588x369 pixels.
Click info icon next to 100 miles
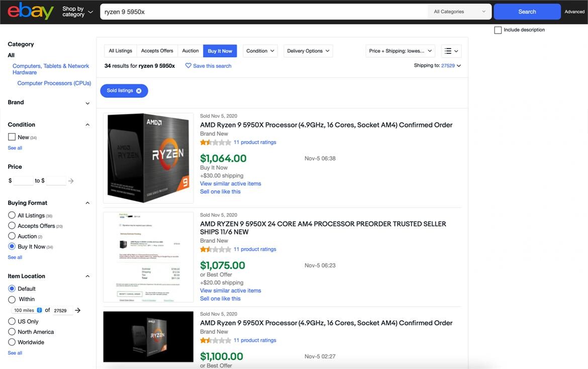click(38, 309)
